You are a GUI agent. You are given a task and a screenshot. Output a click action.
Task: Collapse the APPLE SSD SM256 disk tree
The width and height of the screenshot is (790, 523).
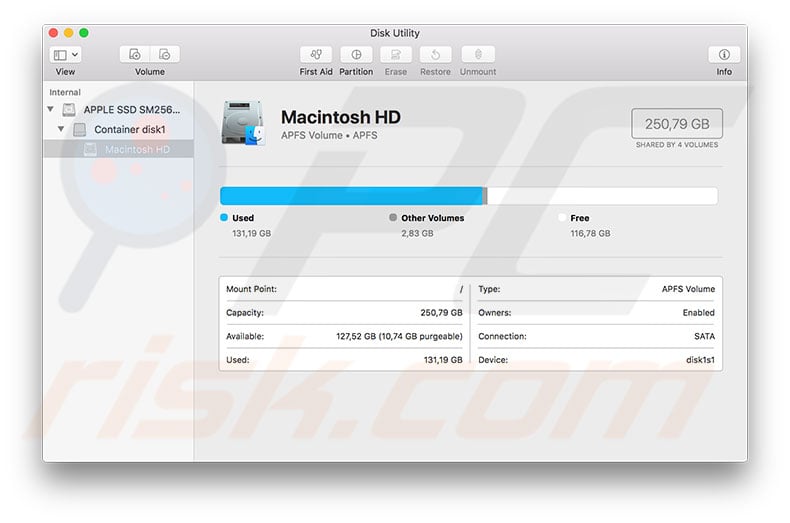[x=50, y=109]
